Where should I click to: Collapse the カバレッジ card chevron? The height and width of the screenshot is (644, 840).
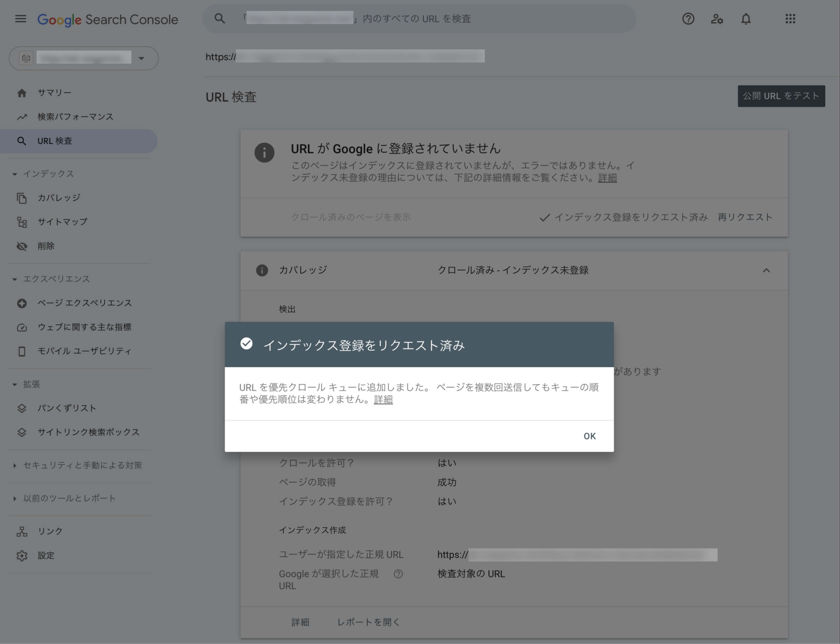[766, 271]
